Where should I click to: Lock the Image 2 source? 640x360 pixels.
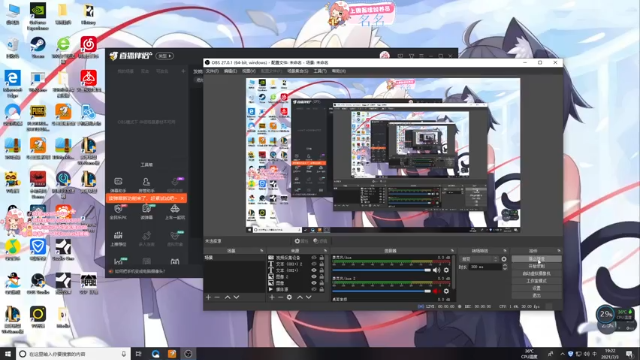(322, 277)
